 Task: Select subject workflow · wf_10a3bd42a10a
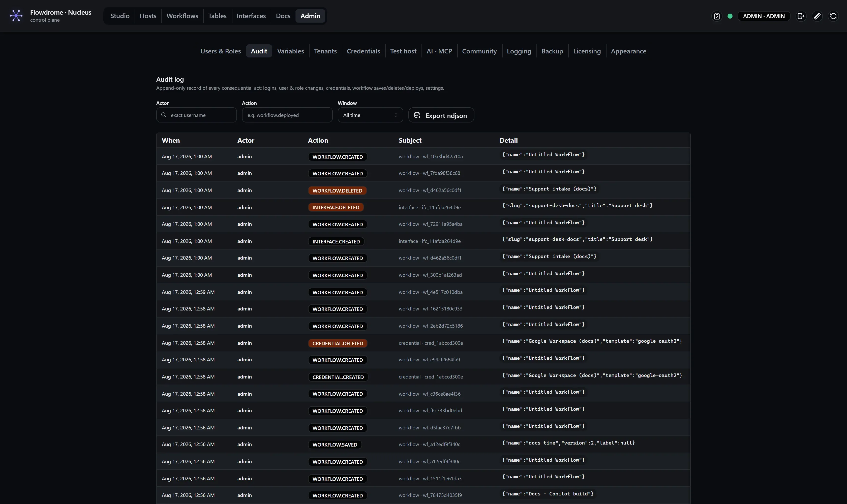coord(431,156)
